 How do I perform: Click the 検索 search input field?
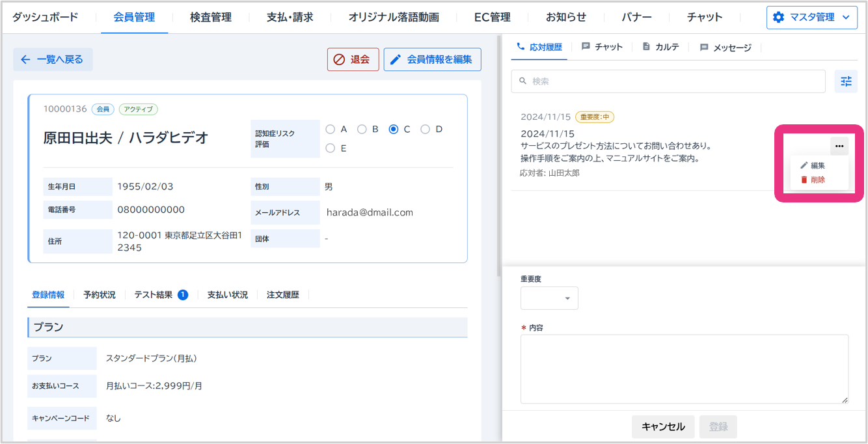click(668, 81)
